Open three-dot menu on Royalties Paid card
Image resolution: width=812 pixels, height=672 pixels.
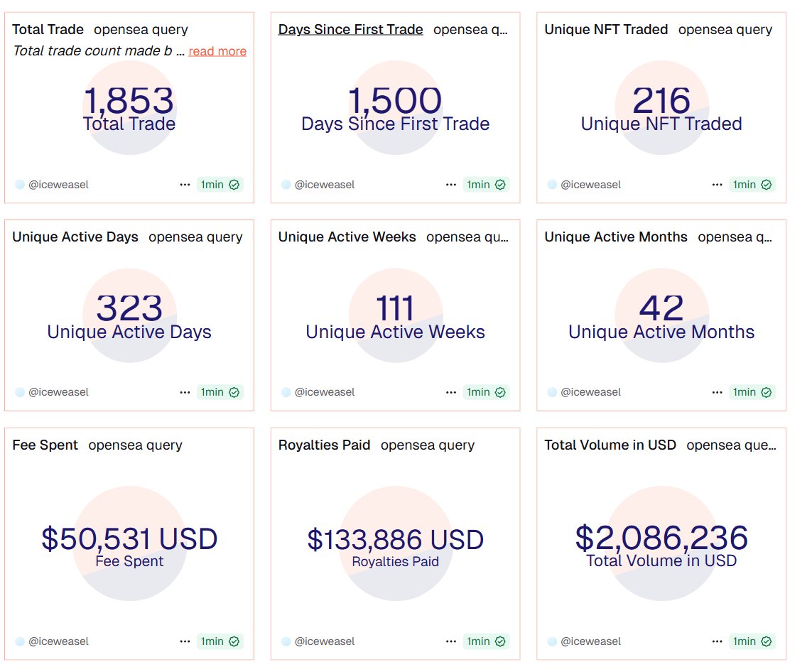451,641
